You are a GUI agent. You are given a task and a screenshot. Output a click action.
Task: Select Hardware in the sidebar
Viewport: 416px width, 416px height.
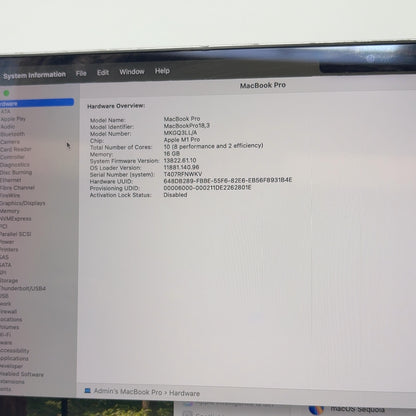(x=37, y=103)
